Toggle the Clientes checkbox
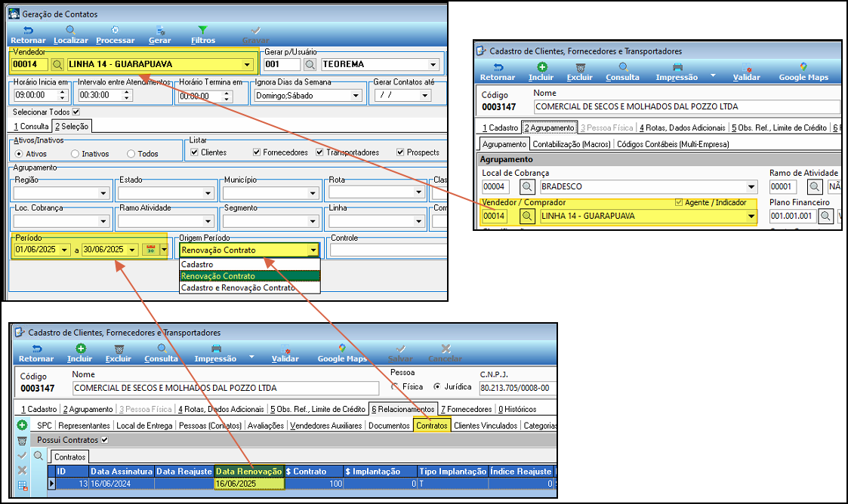848x504 pixels. (x=195, y=152)
